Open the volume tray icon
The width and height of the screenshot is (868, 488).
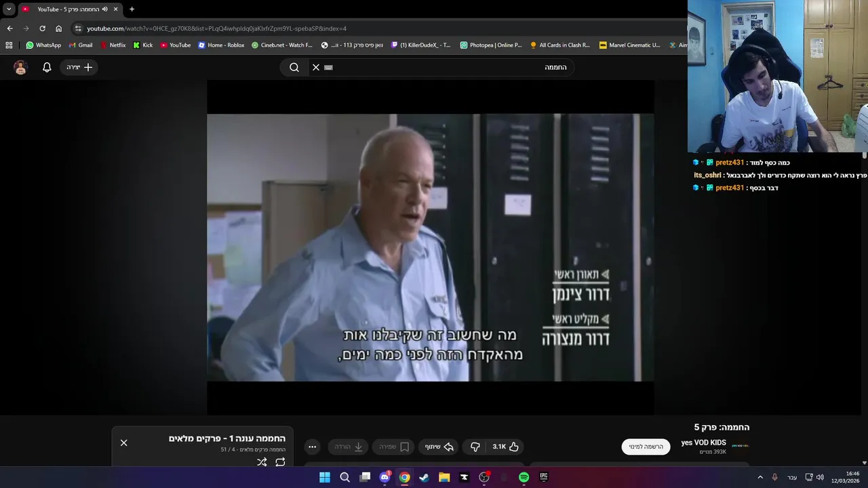point(820,477)
